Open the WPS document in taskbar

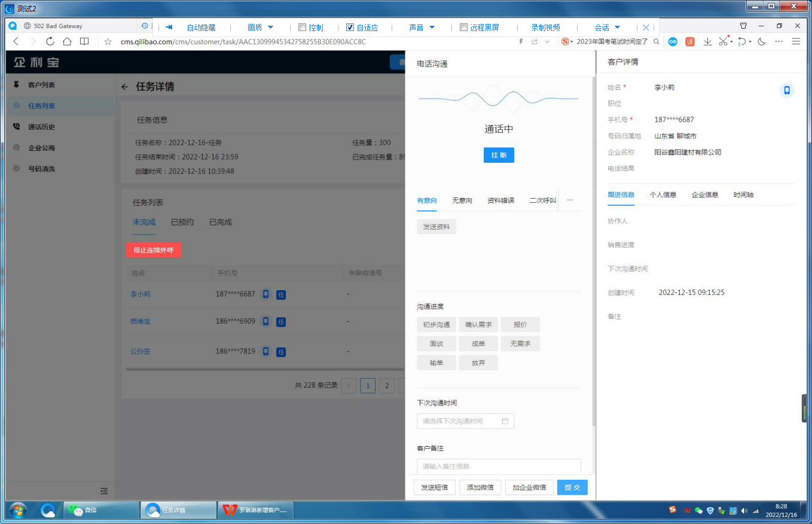(x=254, y=510)
